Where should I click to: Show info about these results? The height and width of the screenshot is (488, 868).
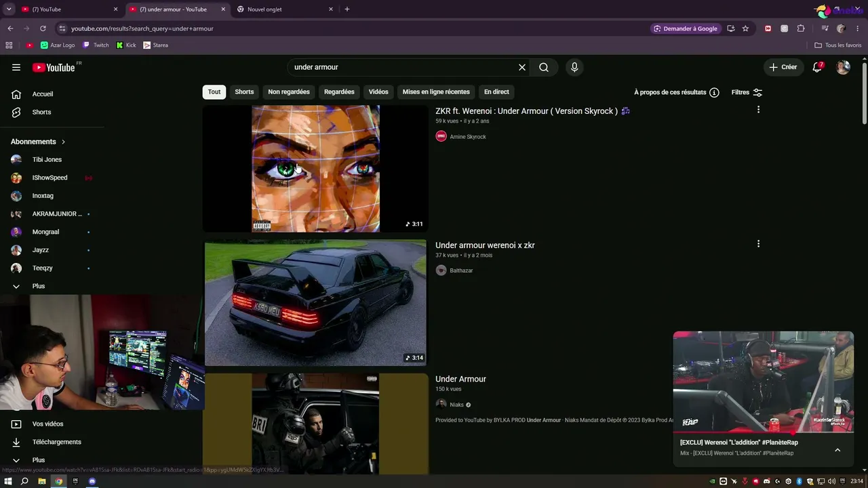714,92
